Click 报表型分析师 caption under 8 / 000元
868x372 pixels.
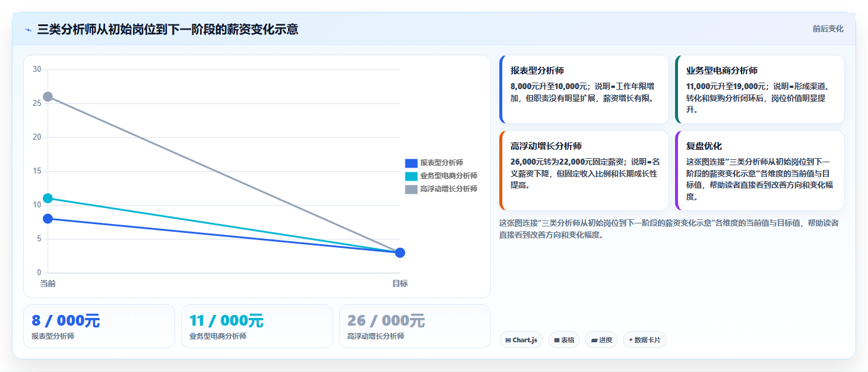coord(53,336)
